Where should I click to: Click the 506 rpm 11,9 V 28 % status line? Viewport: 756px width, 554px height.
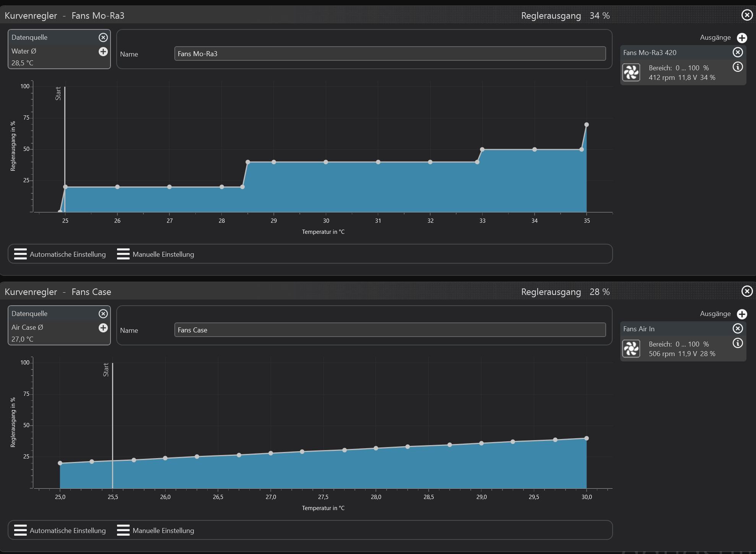pyautogui.click(x=682, y=354)
